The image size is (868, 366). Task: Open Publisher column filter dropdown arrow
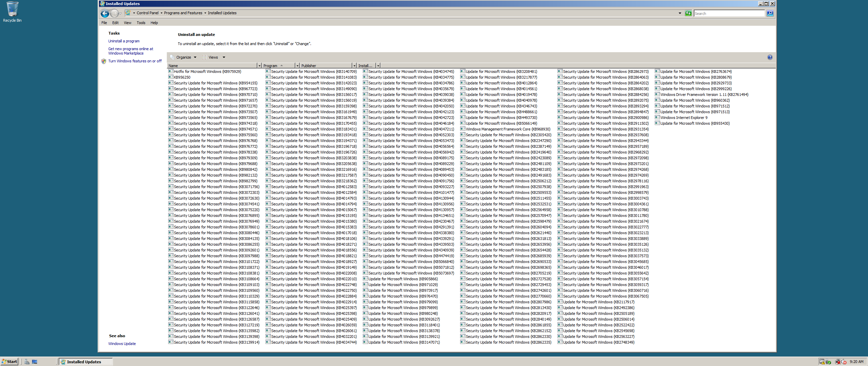click(354, 66)
